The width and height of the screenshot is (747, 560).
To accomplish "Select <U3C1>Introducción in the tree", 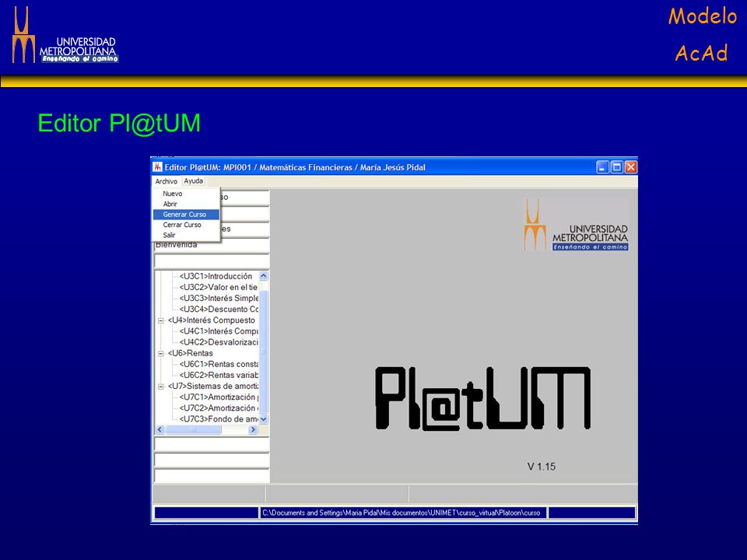I will pyautogui.click(x=216, y=276).
